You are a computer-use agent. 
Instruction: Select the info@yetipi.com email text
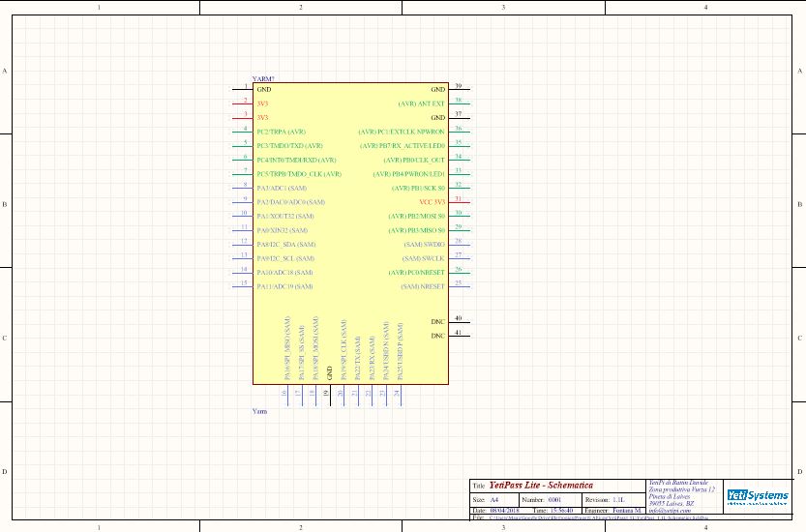670,511
